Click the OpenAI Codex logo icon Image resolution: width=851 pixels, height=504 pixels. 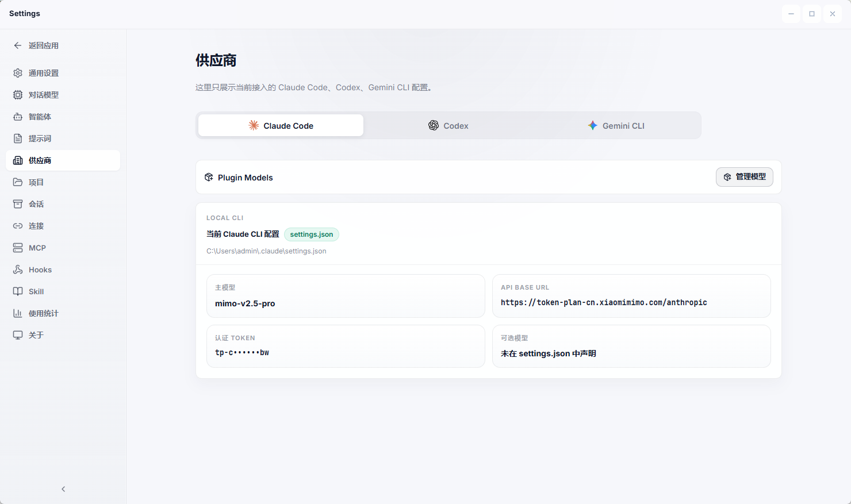pos(434,125)
